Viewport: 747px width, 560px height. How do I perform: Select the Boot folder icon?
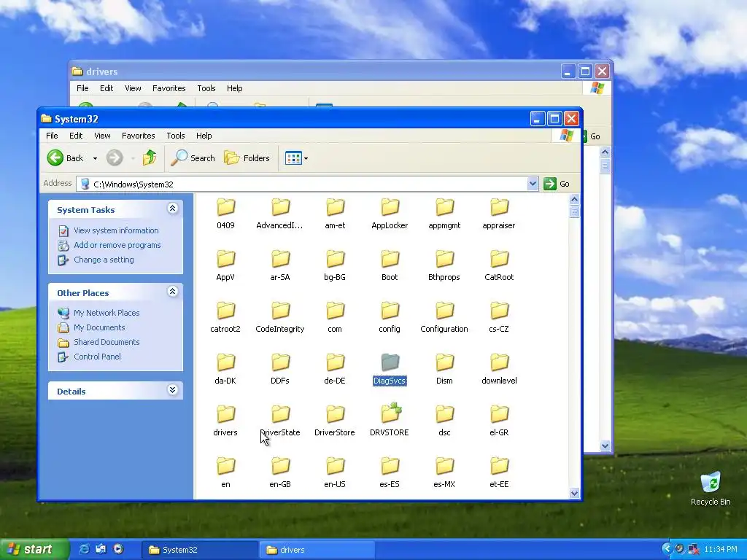(x=390, y=259)
